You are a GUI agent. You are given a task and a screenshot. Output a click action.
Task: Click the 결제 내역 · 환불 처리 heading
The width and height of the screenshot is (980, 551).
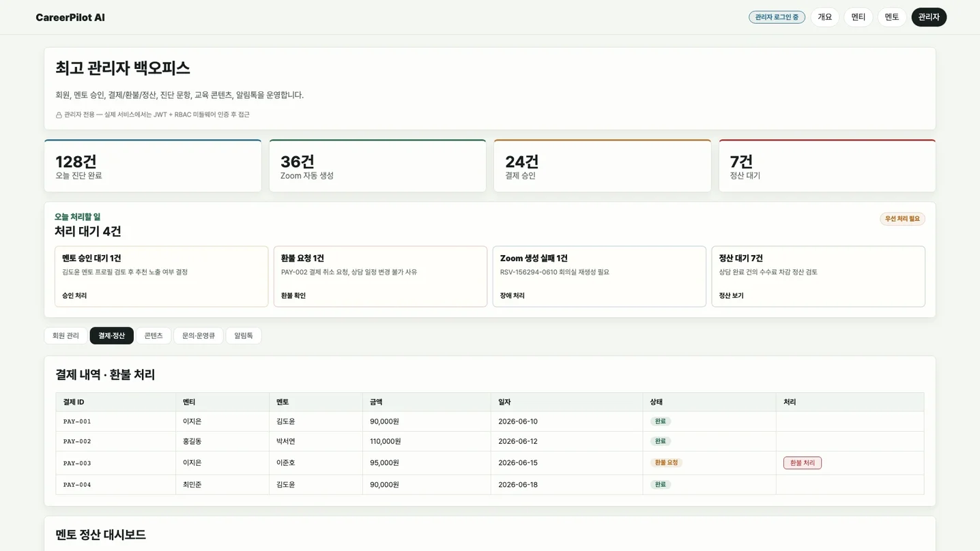105,375
